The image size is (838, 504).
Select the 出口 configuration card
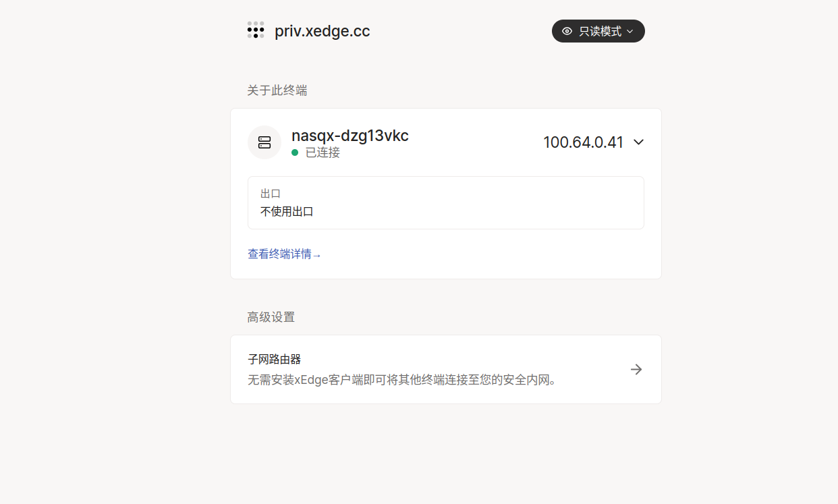click(x=445, y=202)
